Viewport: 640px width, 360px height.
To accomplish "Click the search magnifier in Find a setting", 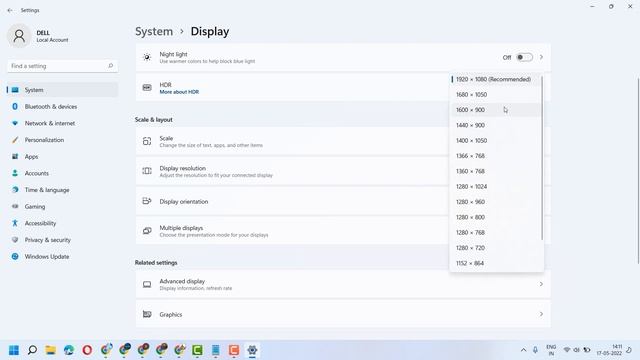I will point(110,66).
